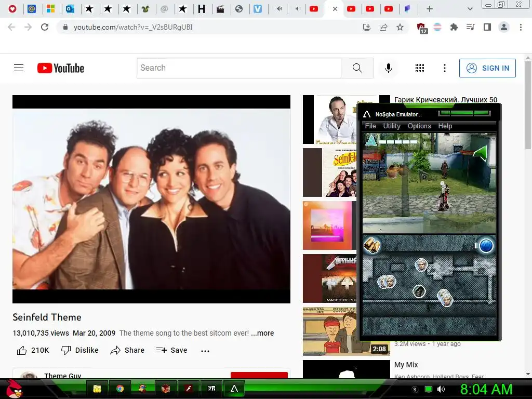Click the green arrow indicator in game
The width and height of the screenshot is (532, 399).
coord(481,153)
